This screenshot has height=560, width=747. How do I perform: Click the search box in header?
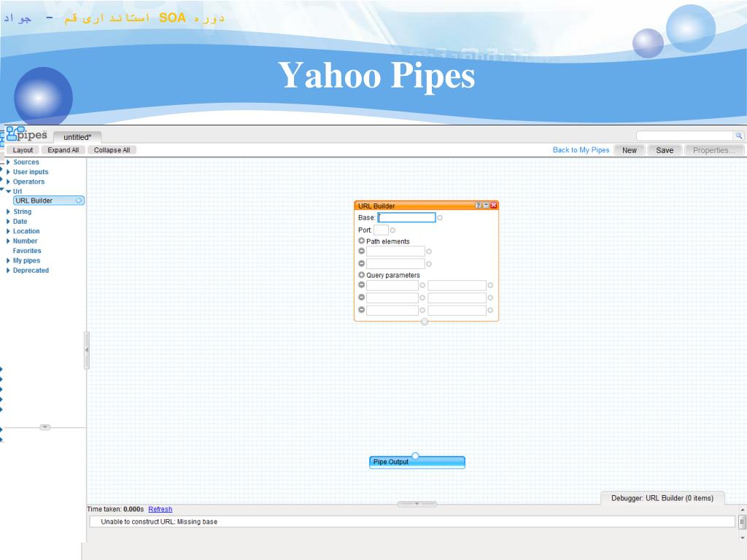coord(685,136)
